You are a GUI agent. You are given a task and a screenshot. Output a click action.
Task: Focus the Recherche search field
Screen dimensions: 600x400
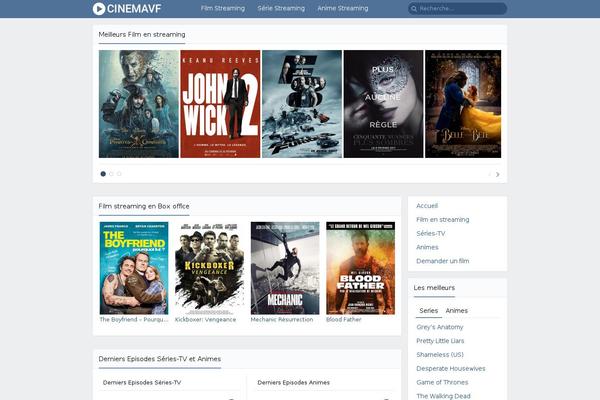458,8
